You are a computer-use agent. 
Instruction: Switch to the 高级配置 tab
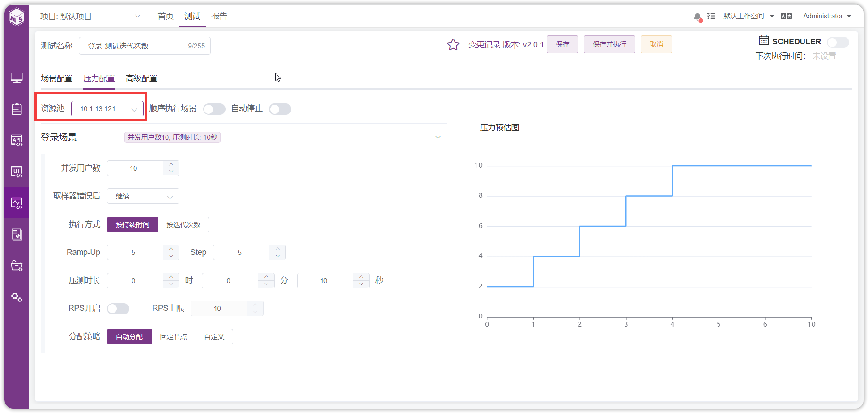point(141,78)
